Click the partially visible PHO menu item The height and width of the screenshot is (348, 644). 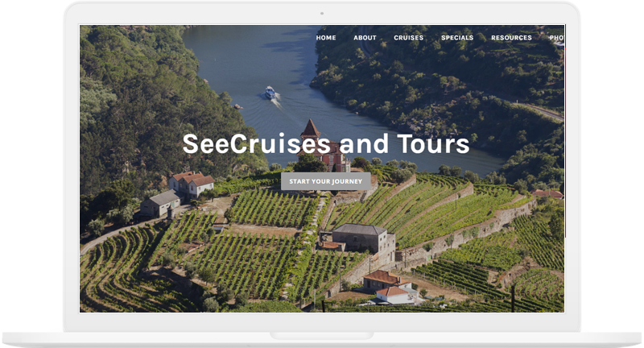click(556, 37)
